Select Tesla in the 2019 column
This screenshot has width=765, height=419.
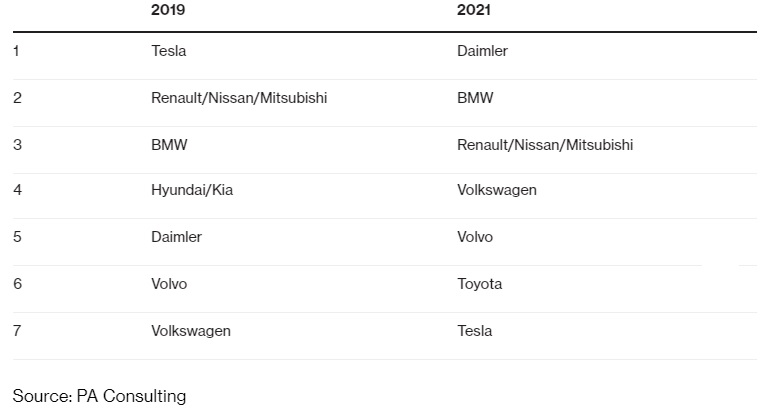coord(169,51)
